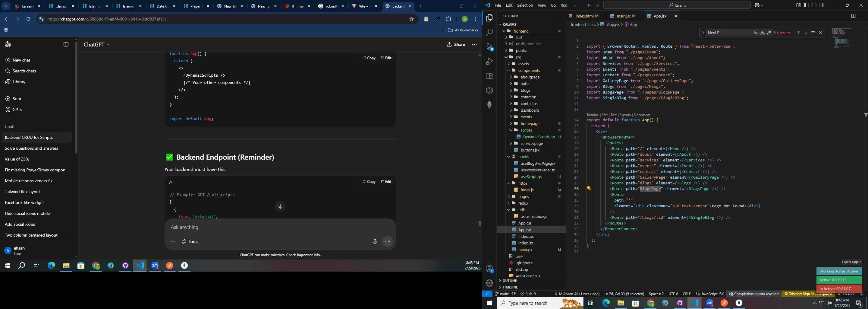The image size is (868, 309).
Task: Toggle the VS Code bottom panel
Action: 814,5
